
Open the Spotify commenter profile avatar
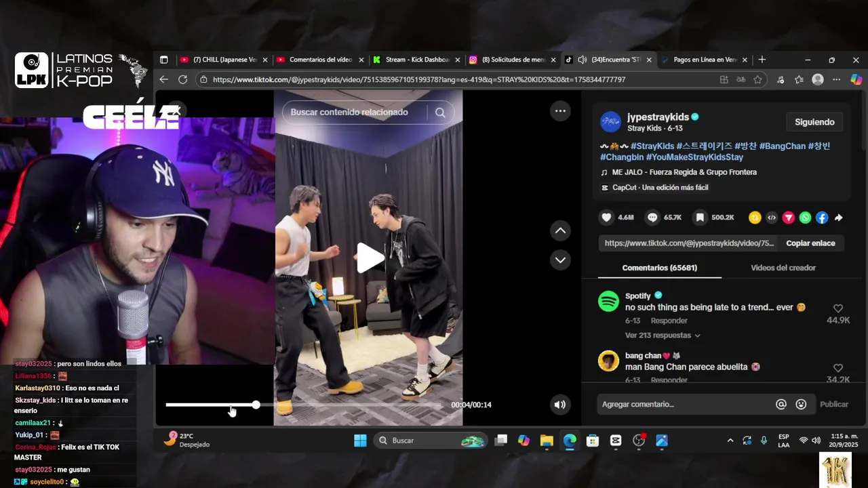point(608,302)
